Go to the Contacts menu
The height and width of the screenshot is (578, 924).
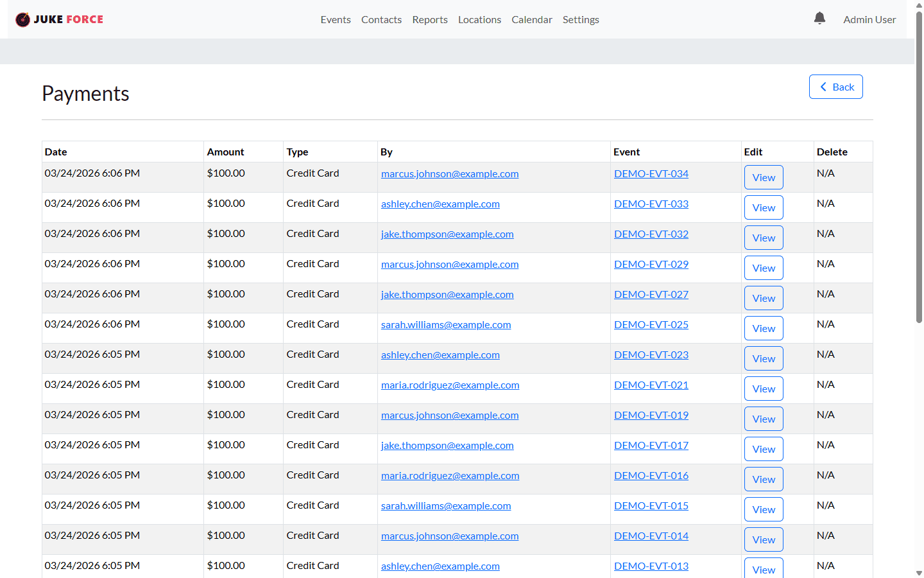[381, 20]
